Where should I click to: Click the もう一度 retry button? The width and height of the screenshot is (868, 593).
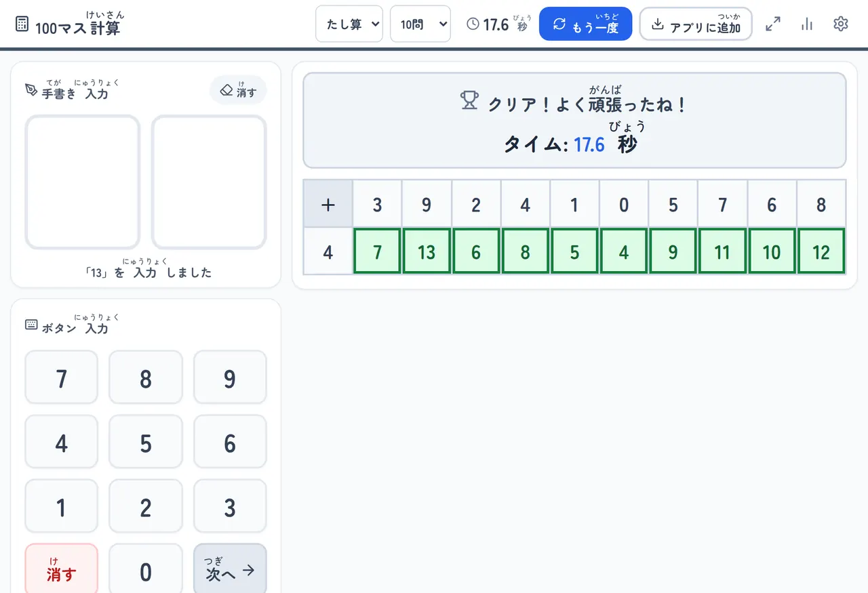tap(586, 24)
